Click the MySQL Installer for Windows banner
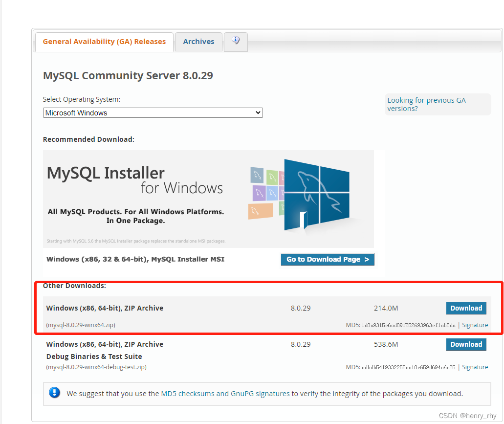 coord(208,199)
